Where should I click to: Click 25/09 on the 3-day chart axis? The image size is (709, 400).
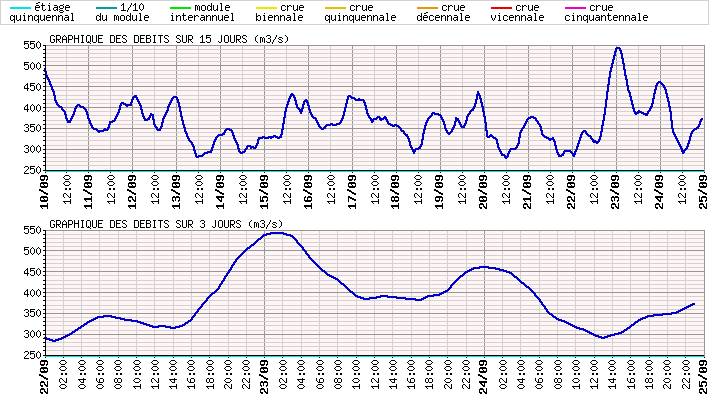704,377
